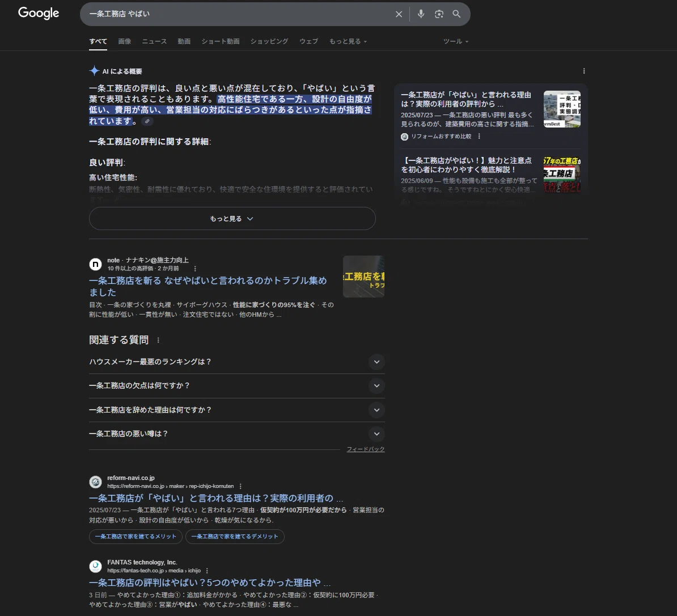Open 関連する質問 three-dot options

coord(158,340)
